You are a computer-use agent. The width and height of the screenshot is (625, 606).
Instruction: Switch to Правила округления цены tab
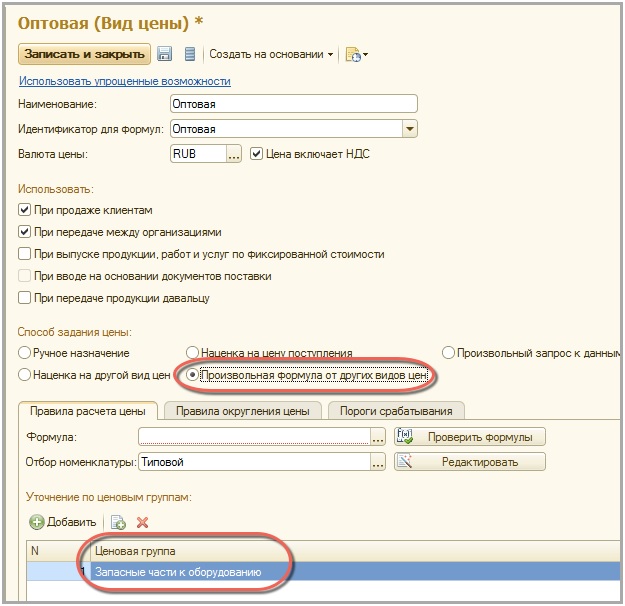point(243,410)
